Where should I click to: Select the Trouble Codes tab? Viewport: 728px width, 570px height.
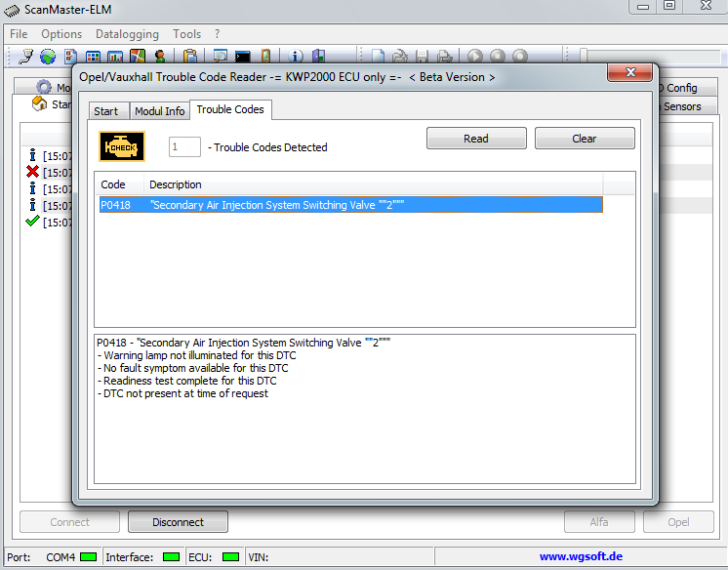pyautogui.click(x=230, y=109)
